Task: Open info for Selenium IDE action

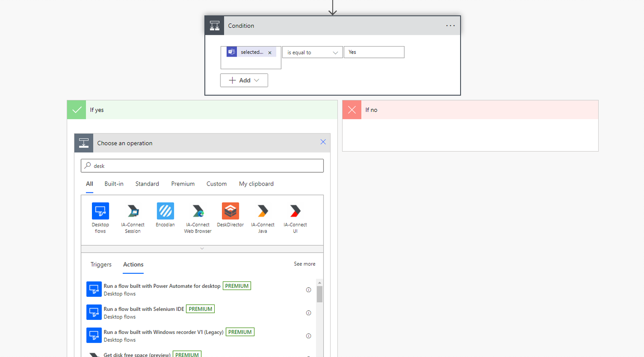Action: [309, 313]
